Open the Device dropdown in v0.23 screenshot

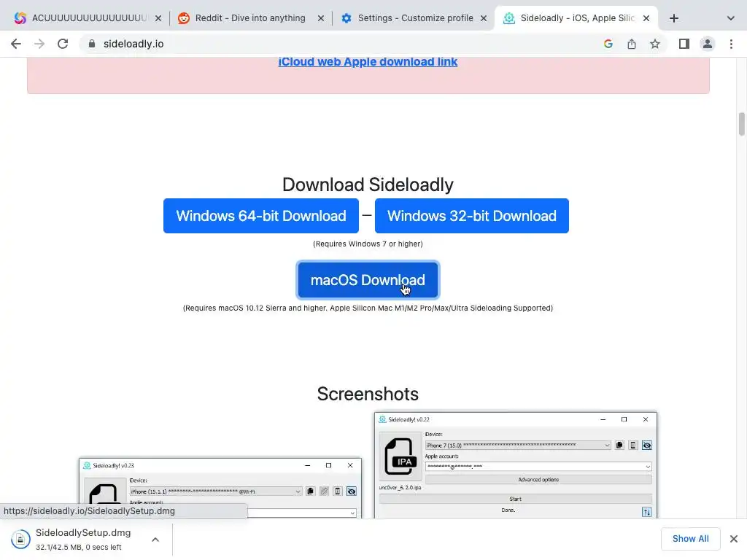[x=216, y=491]
